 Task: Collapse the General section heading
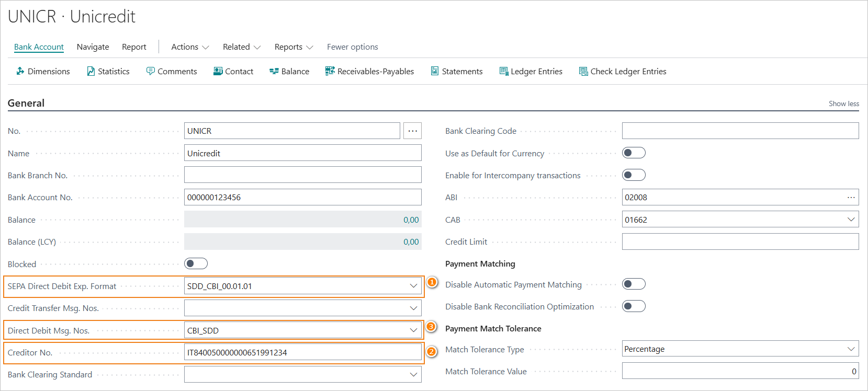tap(26, 103)
